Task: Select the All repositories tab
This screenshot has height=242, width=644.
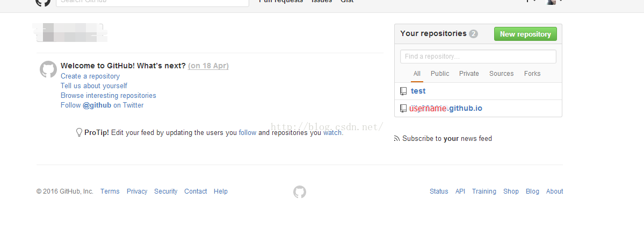Action: pos(417,74)
